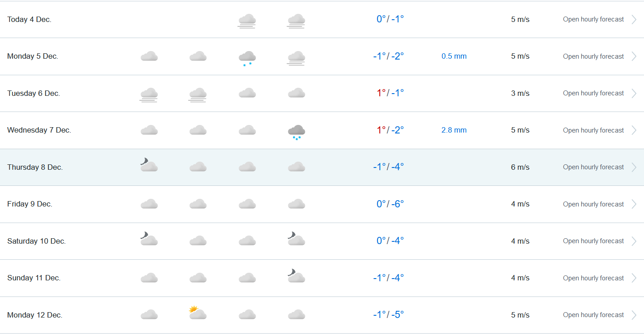644x335 pixels.
Task: Click the 2.8 mm precipitation value
Action: (454, 130)
